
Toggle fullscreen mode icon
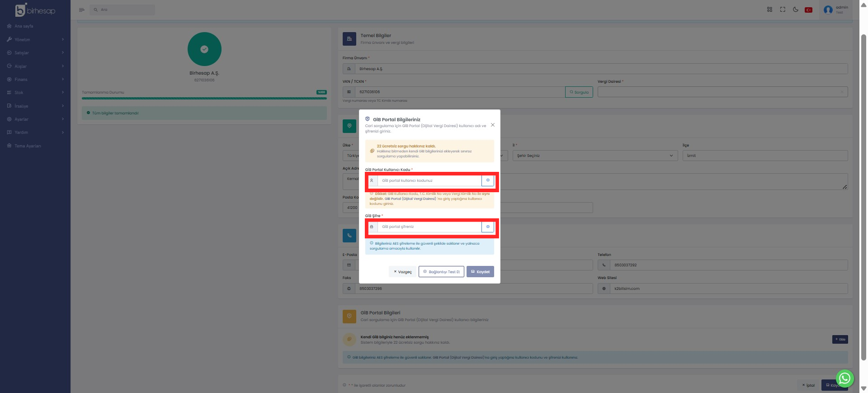pos(783,9)
